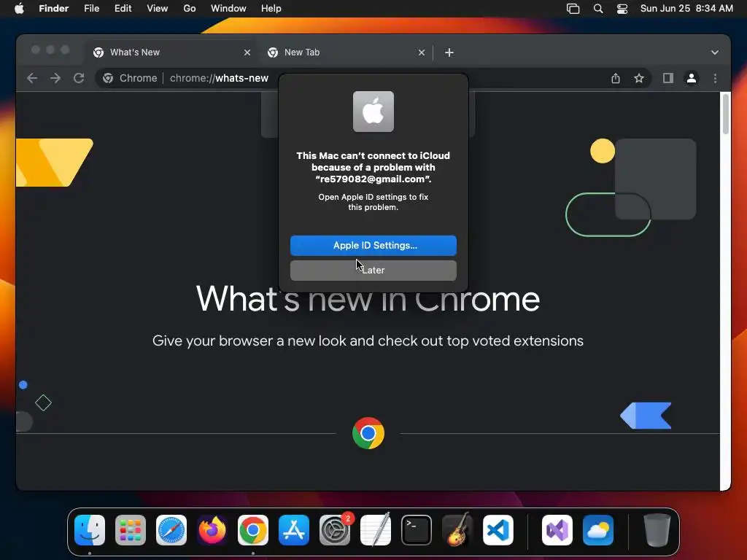Click the Apple logo in the dialog
This screenshot has height=560, width=747.
[x=373, y=112]
